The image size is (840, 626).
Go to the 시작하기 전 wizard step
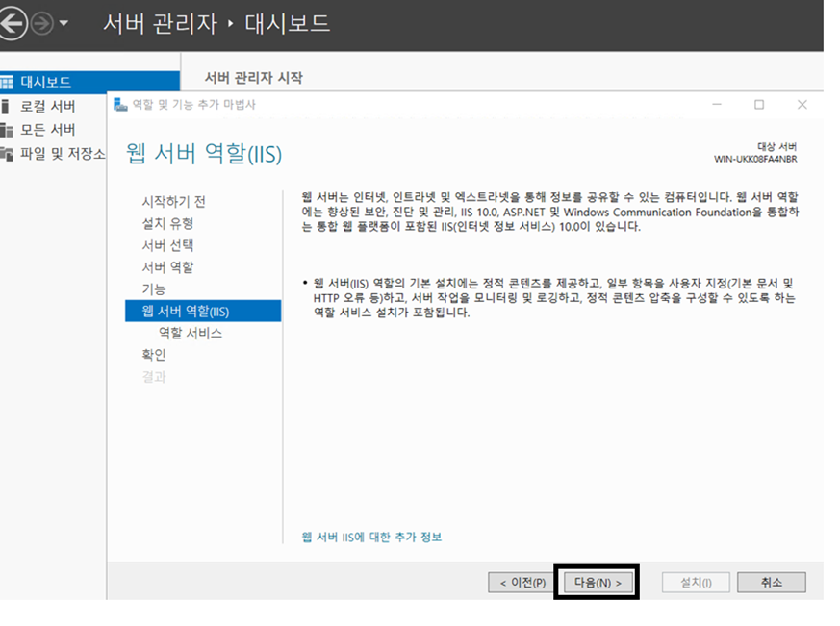pos(173,201)
